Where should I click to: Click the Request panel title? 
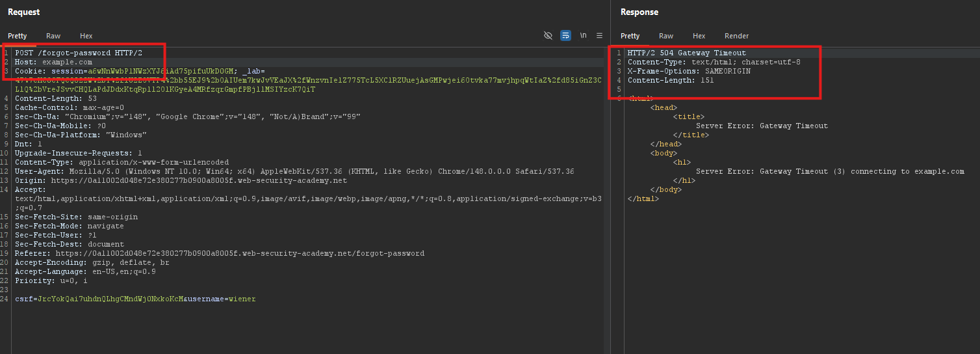[24, 12]
